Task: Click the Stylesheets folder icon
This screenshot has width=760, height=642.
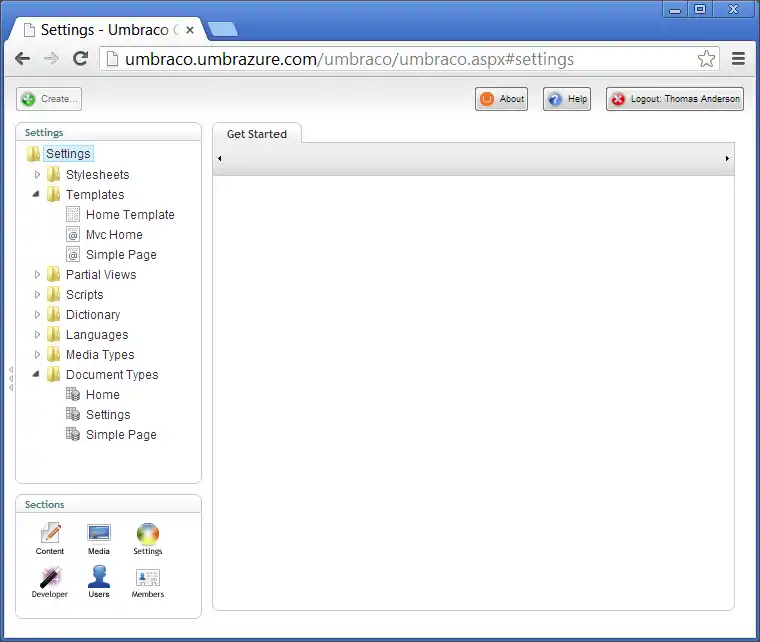Action: point(53,174)
